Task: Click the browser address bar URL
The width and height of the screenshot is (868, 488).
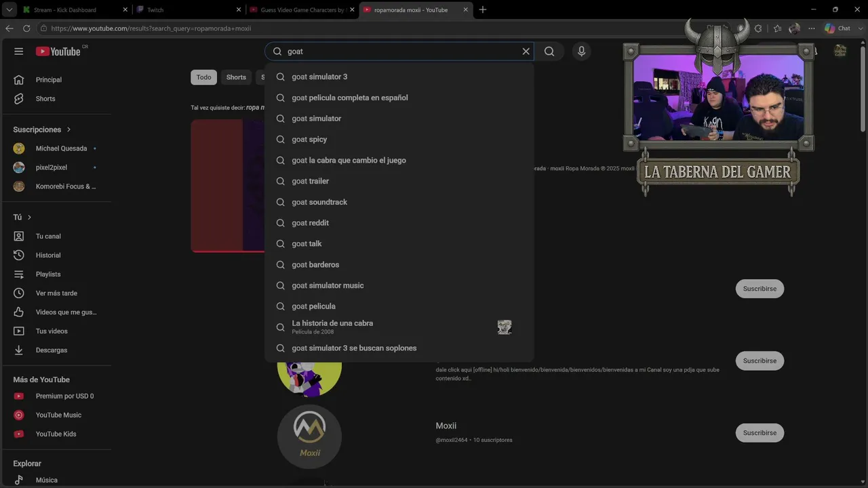Action: (x=151, y=28)
